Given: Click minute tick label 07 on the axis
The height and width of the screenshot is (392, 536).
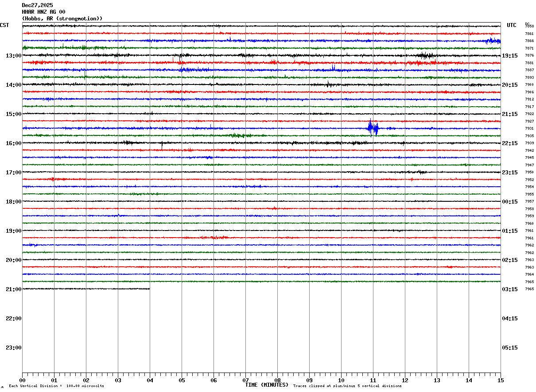Looking at the screenshot, I should tap(245, 380).
